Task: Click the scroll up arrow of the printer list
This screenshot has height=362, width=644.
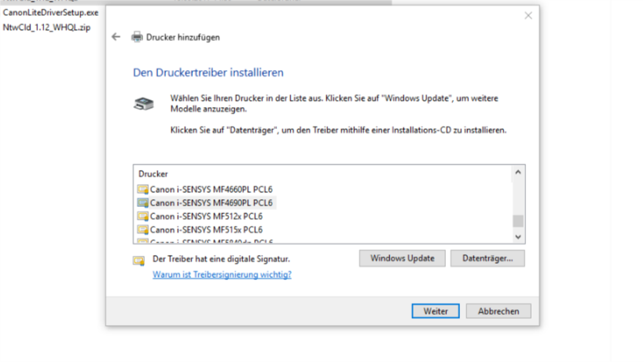Action: click(518, 172)
